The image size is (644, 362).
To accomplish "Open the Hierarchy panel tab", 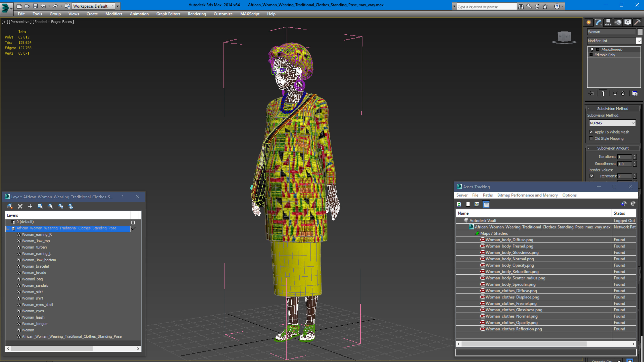I will click(608, 23).
